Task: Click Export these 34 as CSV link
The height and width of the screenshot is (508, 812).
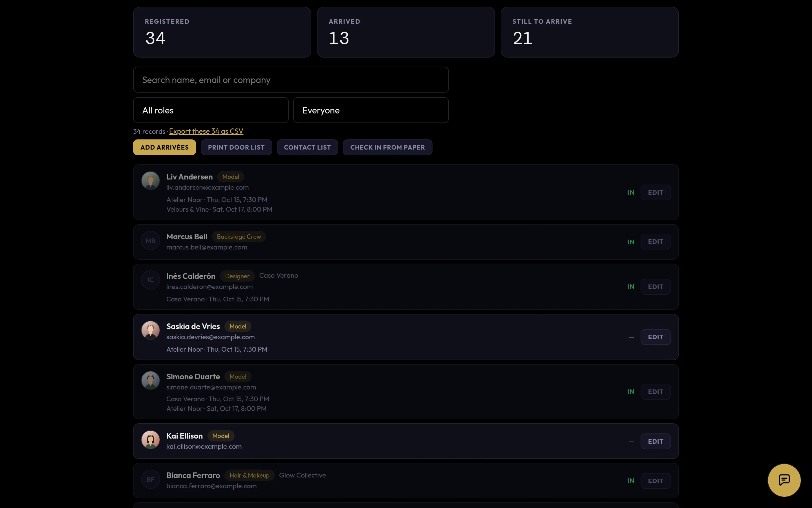Action: pyautogui.click(x=206, y=131)
